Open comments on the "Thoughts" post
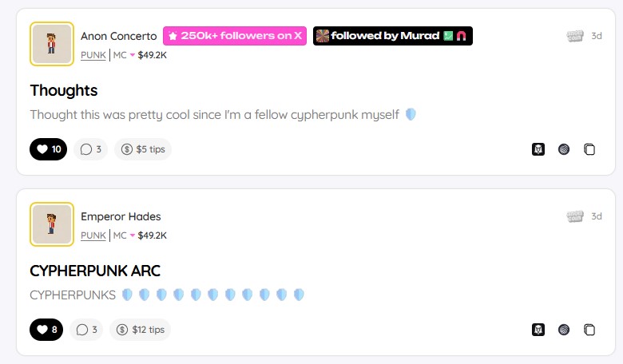This screenshot has height=364, width=623. pos(90,149)
